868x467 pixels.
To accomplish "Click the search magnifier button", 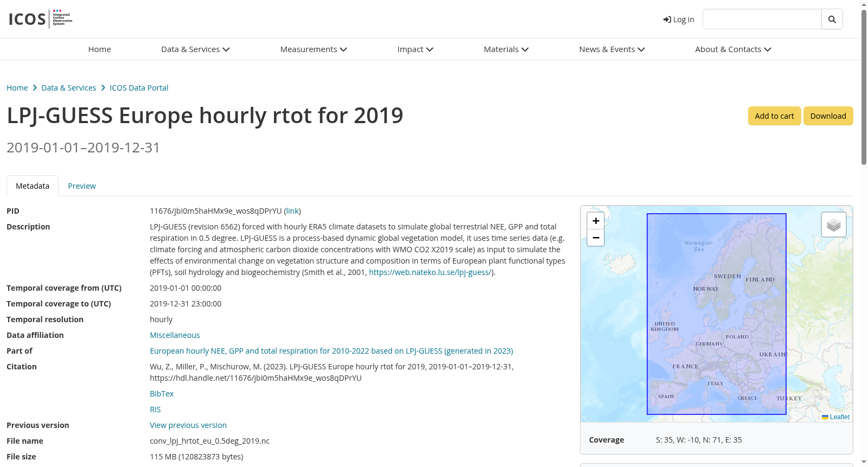I will [x=832, y=20].
